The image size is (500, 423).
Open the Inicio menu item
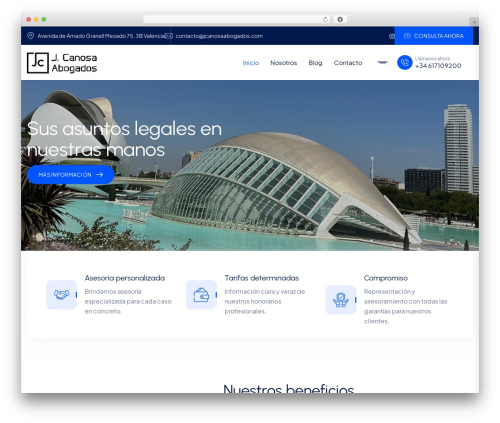coord(251,63)
